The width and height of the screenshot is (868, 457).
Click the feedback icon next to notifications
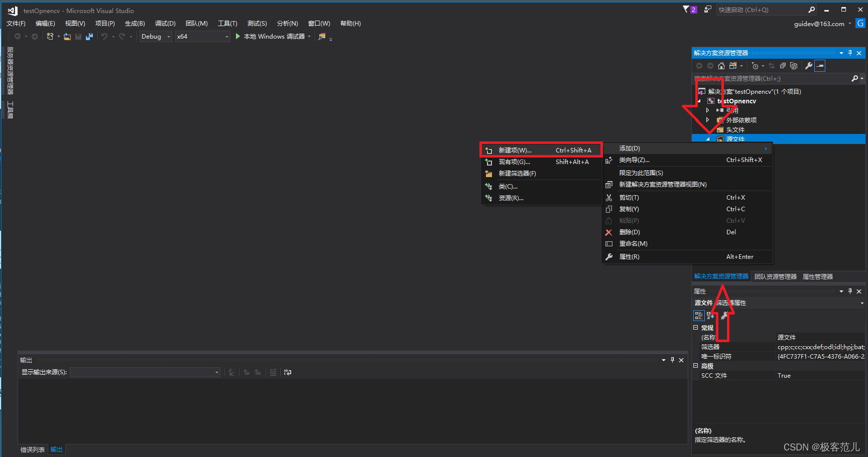coord(708,10)
